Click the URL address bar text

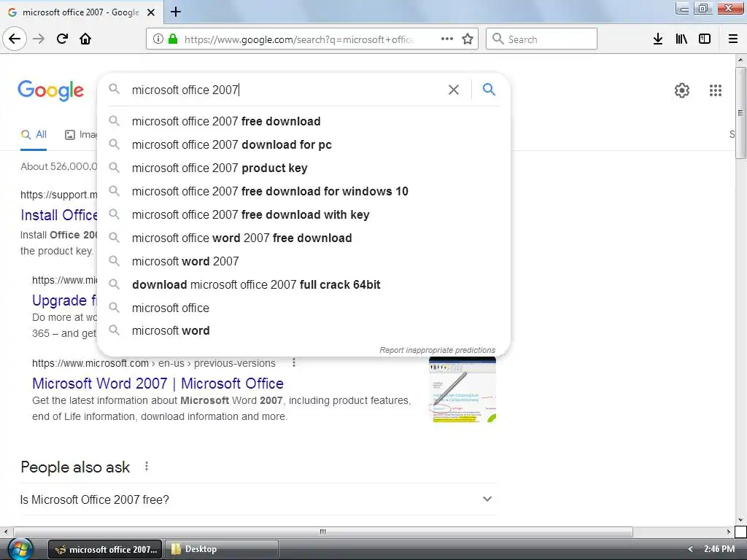coord(298,39)
